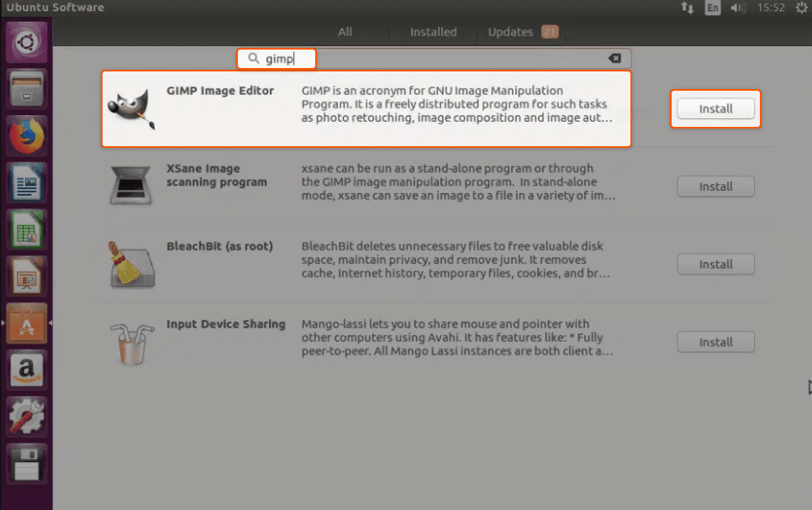Screen dimensions: 812x510
Task: Clear the search field with backspace icon
Action: 614,58
